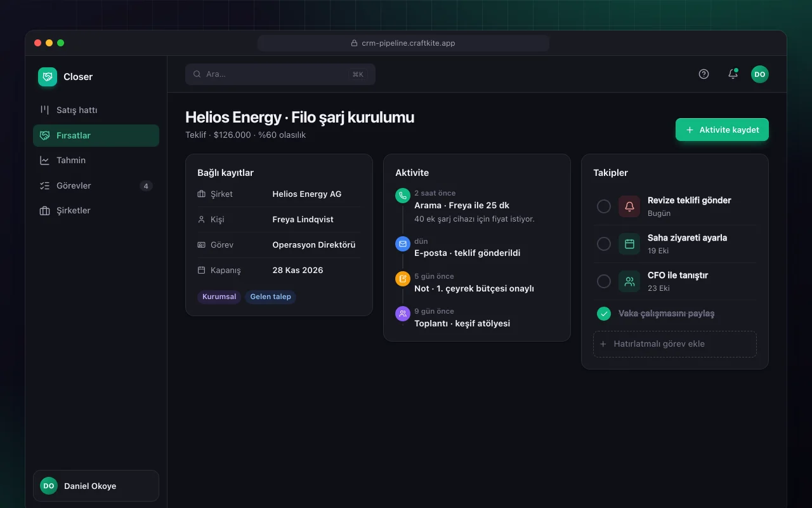Click the Helios Energy opportunity title
Viewport: 812px width, 508px height.
tap(299, 117)
